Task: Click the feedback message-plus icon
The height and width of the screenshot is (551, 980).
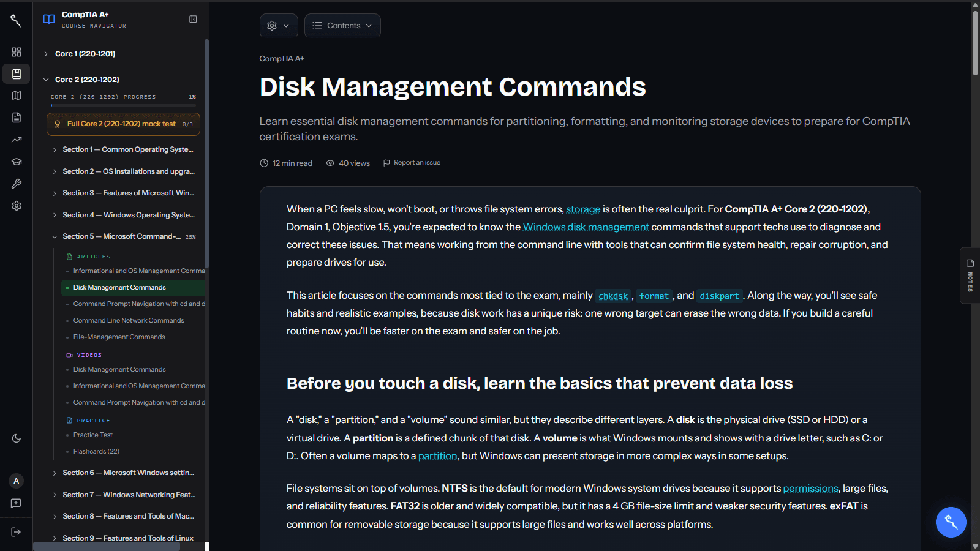Action: [x=17, y=503]
